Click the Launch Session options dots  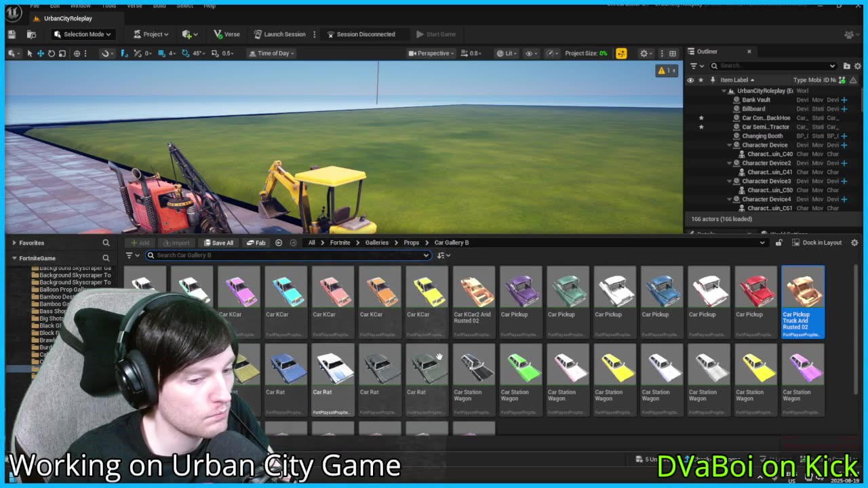(x=314, y=34)
